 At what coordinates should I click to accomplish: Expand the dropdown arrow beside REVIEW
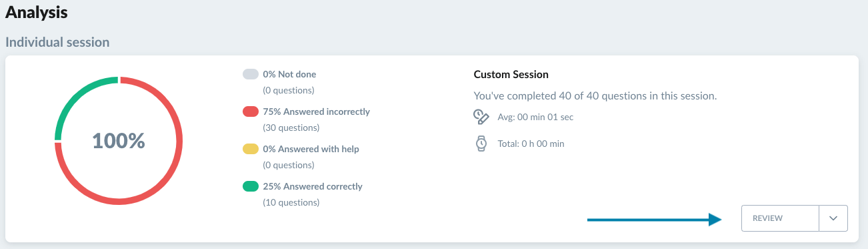[x=833, y=218]
